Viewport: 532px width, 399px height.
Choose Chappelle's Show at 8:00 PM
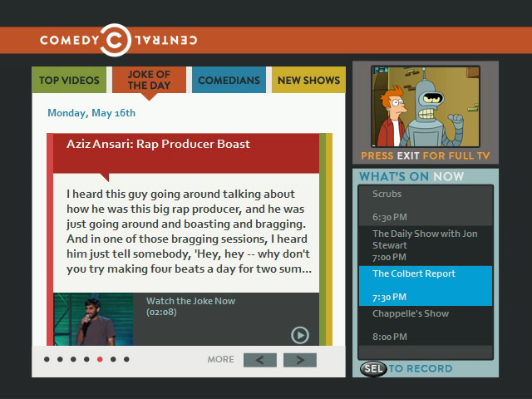click(x=425, y=325)
